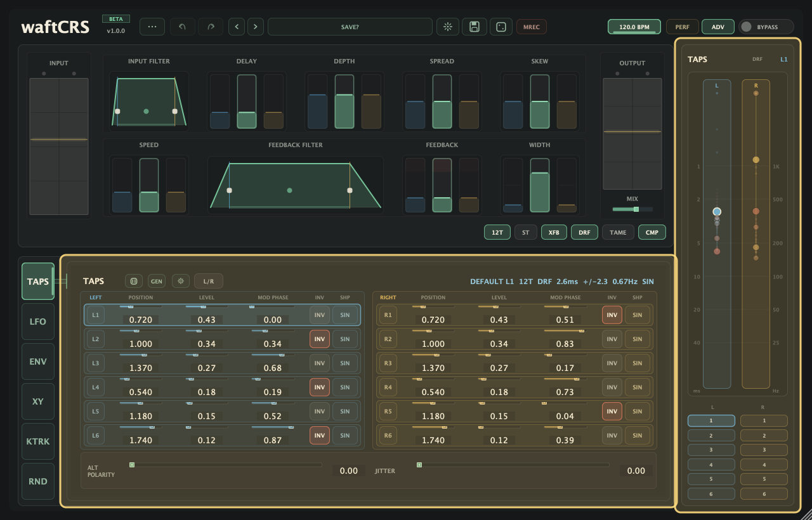812x520 pixels.
Task: Open the KTRK tab
Action: (38, 441)
